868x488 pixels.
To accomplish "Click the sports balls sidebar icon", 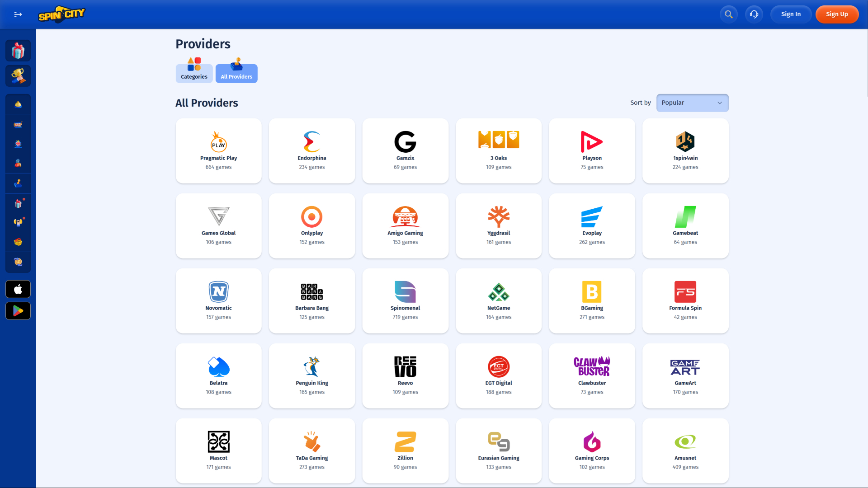I will [x=18, y=163].
